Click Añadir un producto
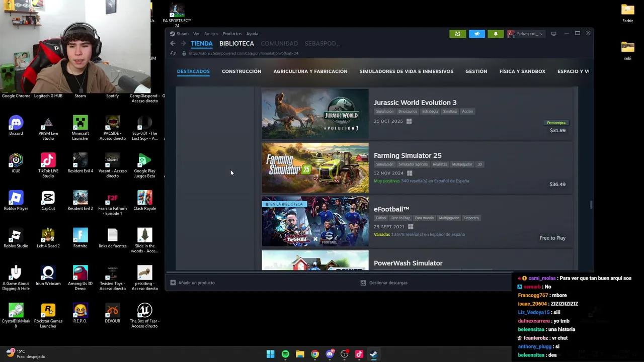 (193, 283)
